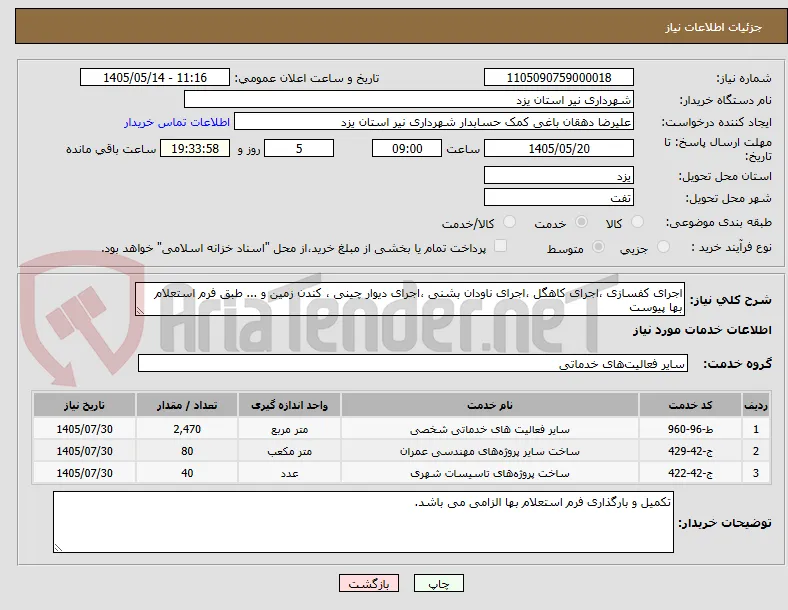The width and height of the screenshot is (788, 610).
Task: Click the واحد اندازه گیری column header
Action: [x=289, y=405]
